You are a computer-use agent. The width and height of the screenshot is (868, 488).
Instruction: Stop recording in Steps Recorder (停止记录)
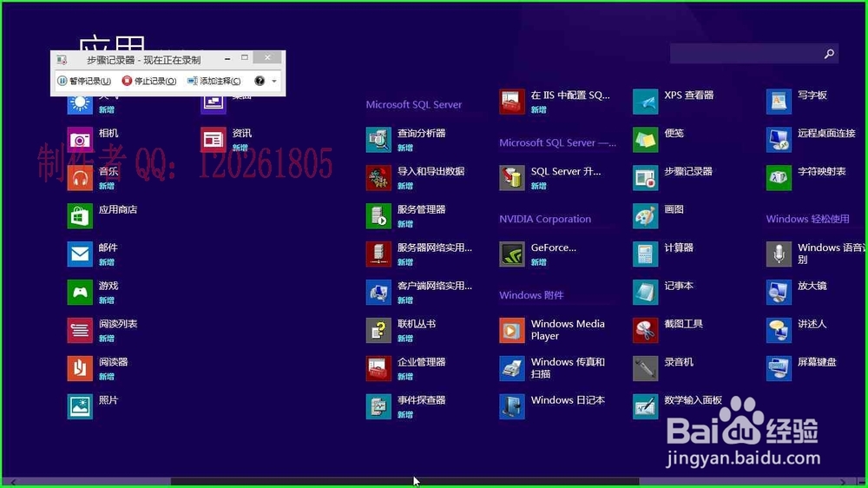click(149, 81)
